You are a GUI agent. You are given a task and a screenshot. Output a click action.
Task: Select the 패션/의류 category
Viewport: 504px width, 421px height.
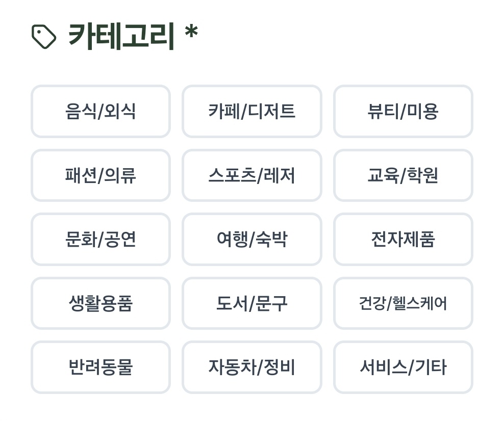(x=100, y=175)
